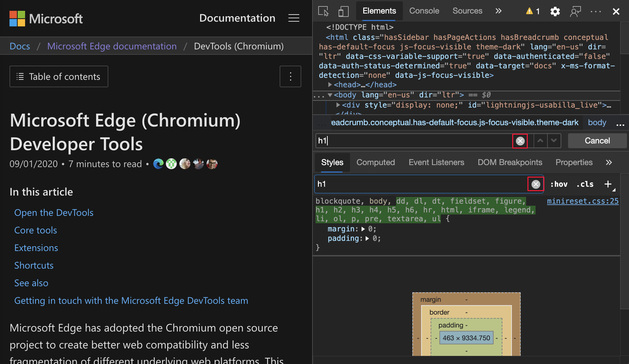This screenshot has height=364, width=629.
Task: Jump to Shortcuts section
Action: (34, 265)
